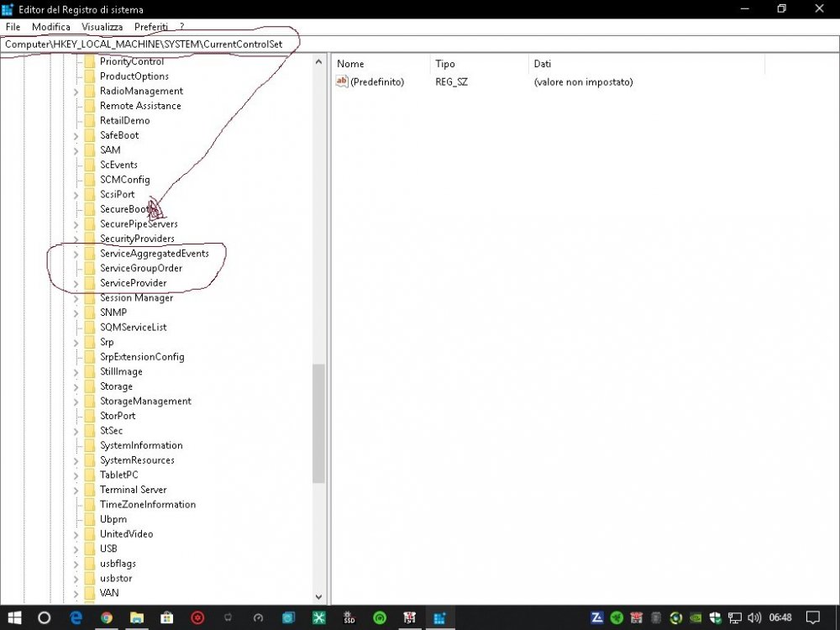Expand the RadioManagement key

tap(76, 92)
